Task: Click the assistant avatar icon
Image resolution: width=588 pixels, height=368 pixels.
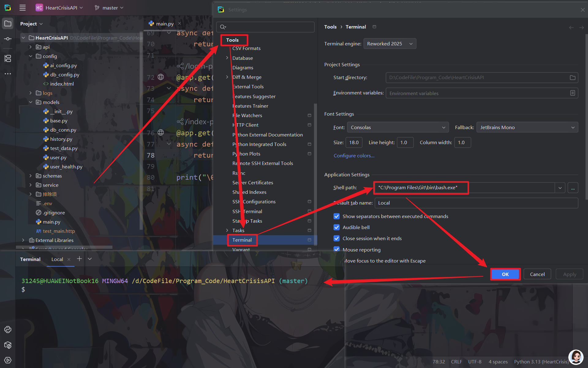Action: [576, 357]
